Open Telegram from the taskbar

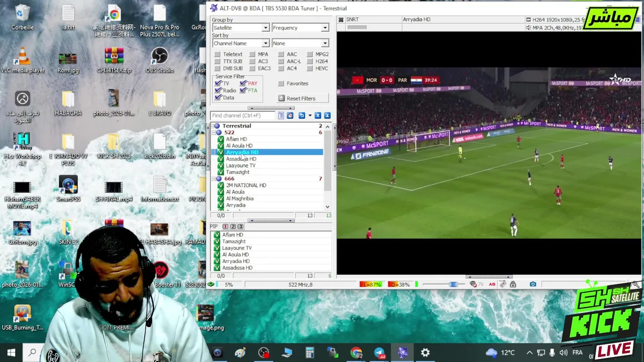tap(379, 353)
